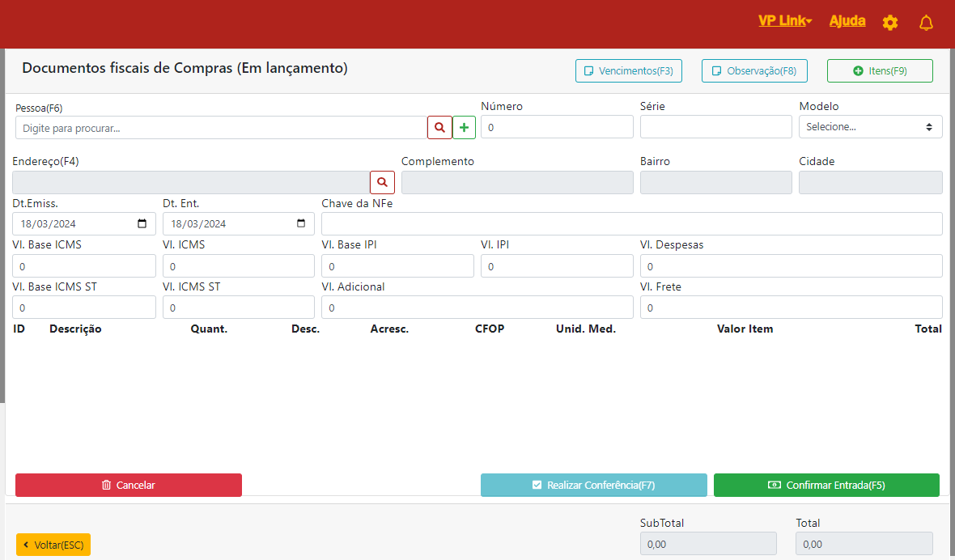The image size is (955, 560).
Task: Select the Vl. Frete input field
Action: 791,308
